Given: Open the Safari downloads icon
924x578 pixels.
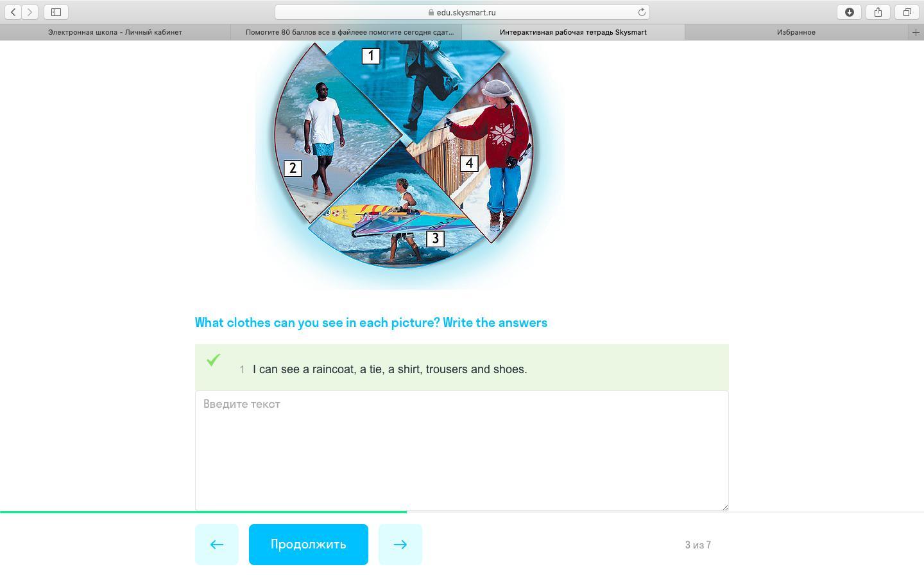Looking at the screenshot, I should pos(849,12).
